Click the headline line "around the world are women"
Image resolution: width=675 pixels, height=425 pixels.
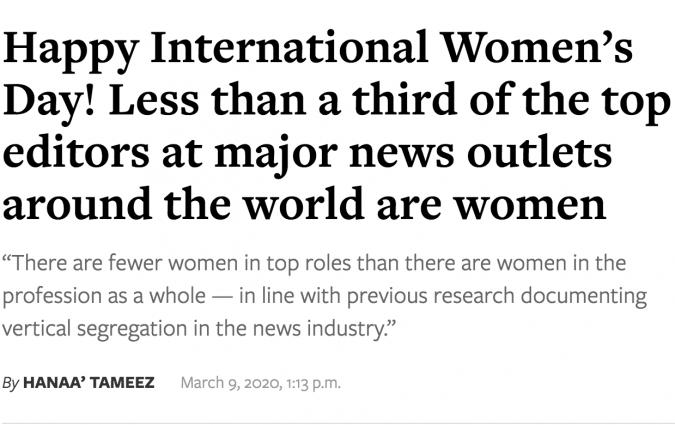tap(304, 205)
